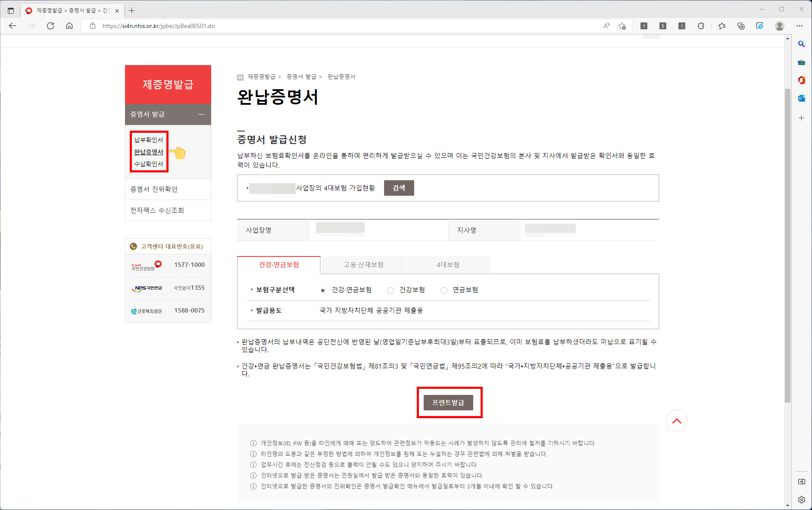Toggle the sidebar hide icon

pos(802,482)
